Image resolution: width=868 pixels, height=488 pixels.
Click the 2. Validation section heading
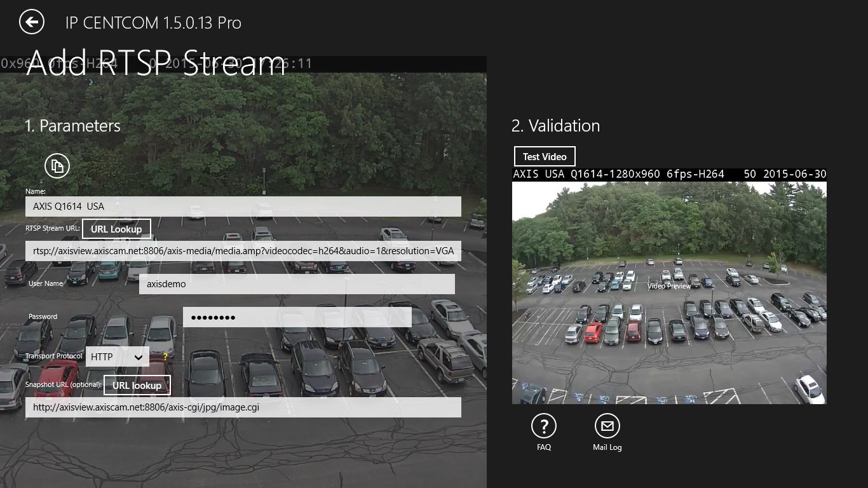(555, 126)
